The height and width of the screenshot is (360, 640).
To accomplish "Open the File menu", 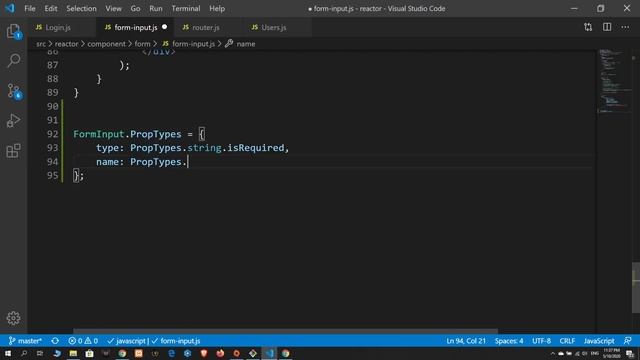I will (30, 9).
